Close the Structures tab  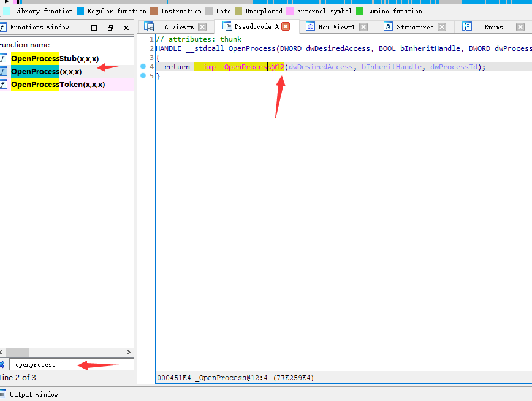point(442,27)
